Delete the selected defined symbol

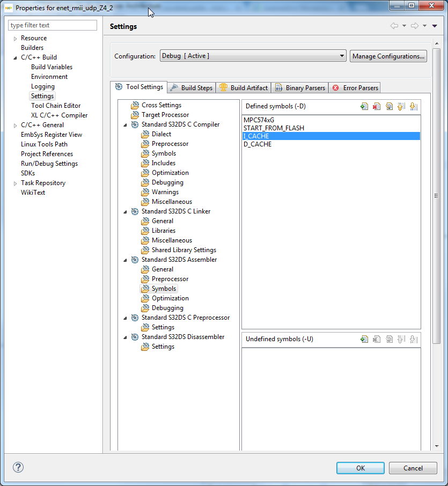coord(377,107)
